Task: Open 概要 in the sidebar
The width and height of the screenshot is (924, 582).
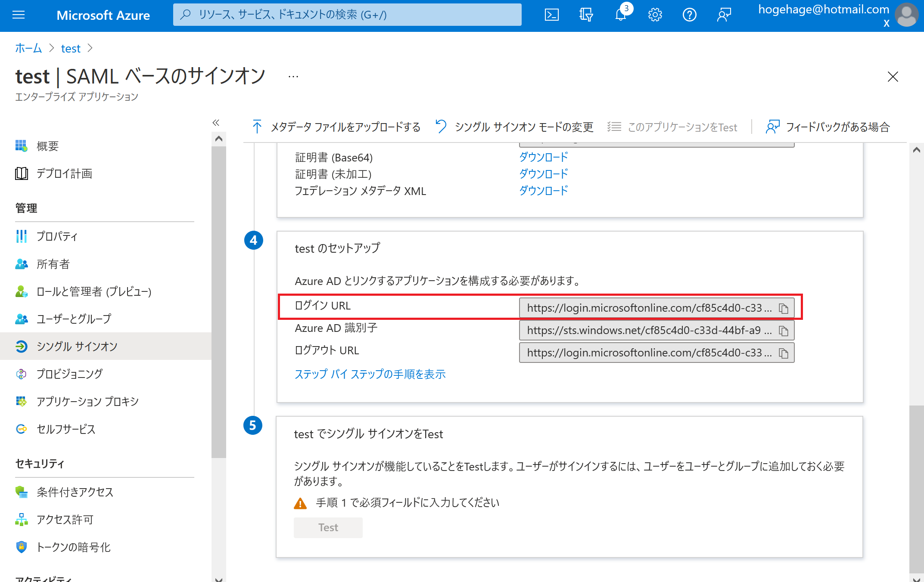Action: tap(106, 146)
